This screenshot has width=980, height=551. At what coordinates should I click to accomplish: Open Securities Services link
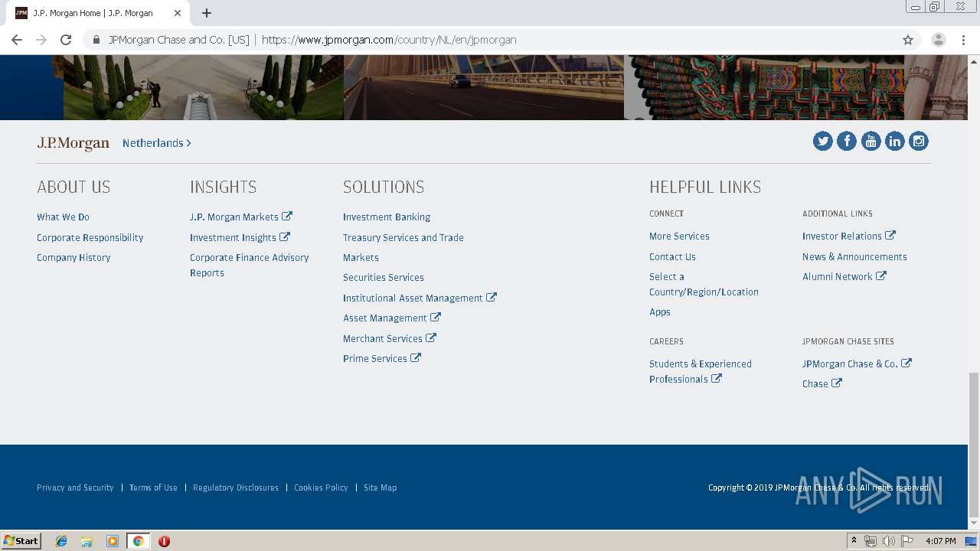click(x=384, y=278)
